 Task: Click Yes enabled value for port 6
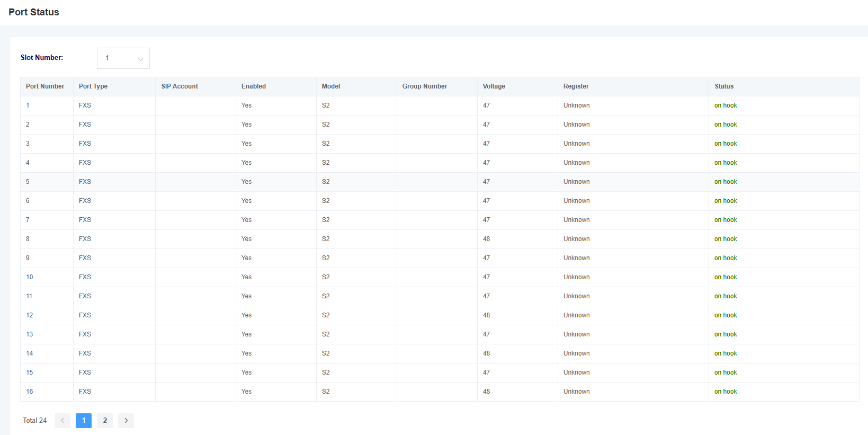point(246,201)
